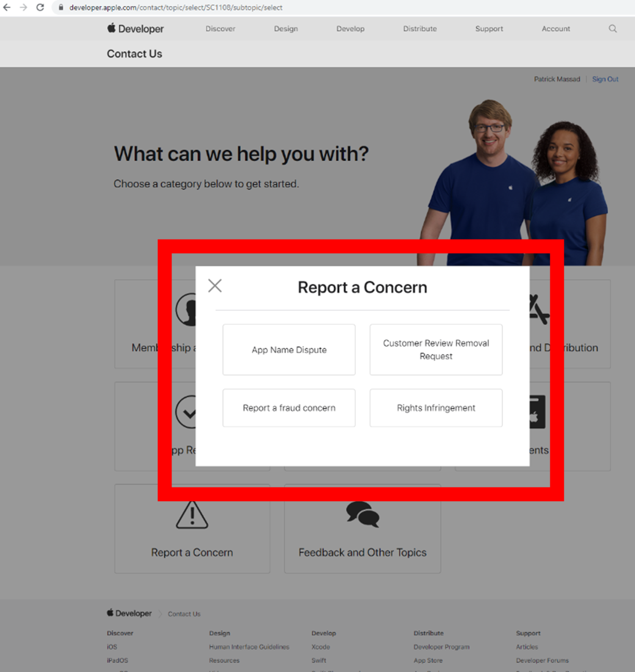Open the Xcode link in the footer

pyautogui.click(x=321, y=647)
